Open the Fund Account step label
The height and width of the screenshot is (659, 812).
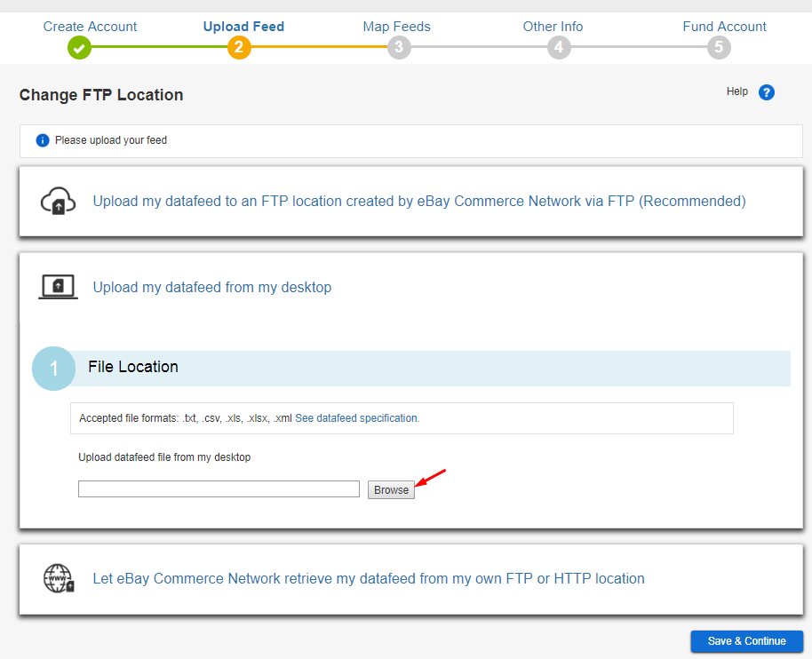pyautogui.click(x=724, y=27)
